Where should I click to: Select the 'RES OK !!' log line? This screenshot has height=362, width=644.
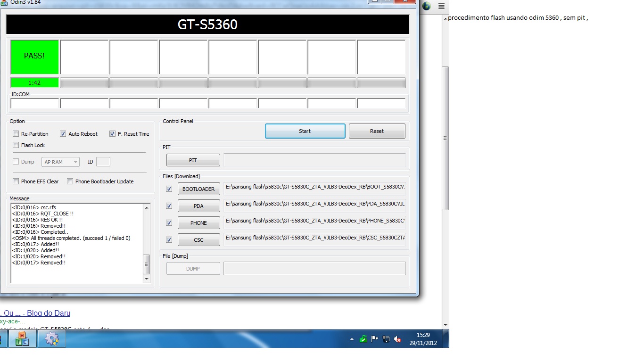(x=37, y=220)
